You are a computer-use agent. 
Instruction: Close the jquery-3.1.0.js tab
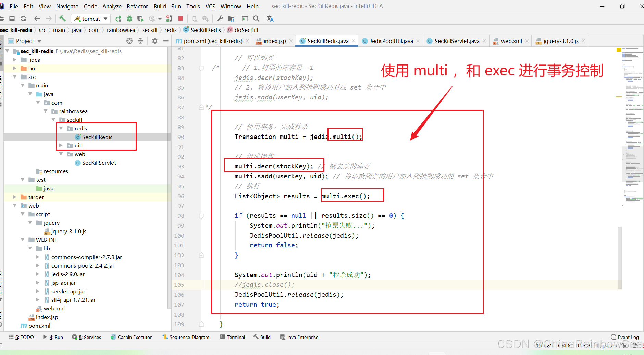coord(583,41)
